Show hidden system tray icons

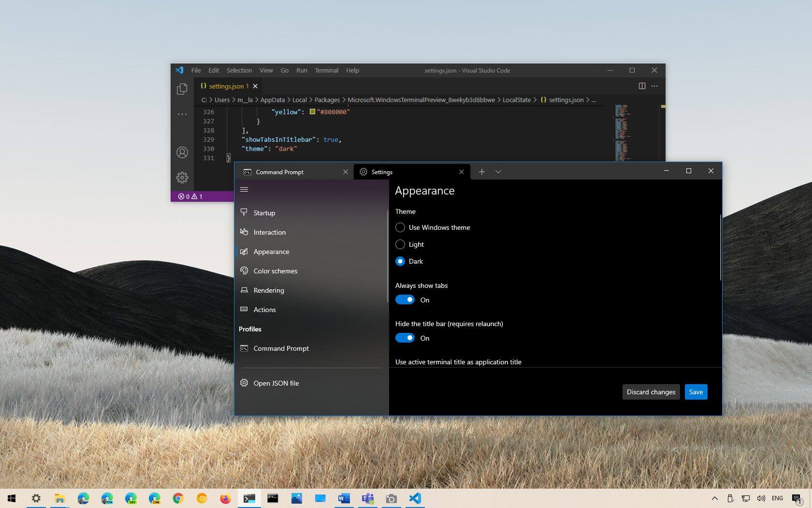click(x=714, y=498)
